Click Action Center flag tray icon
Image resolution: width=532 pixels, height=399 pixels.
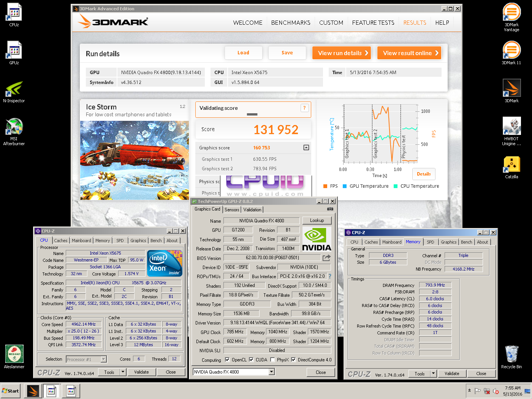(478, 391)
